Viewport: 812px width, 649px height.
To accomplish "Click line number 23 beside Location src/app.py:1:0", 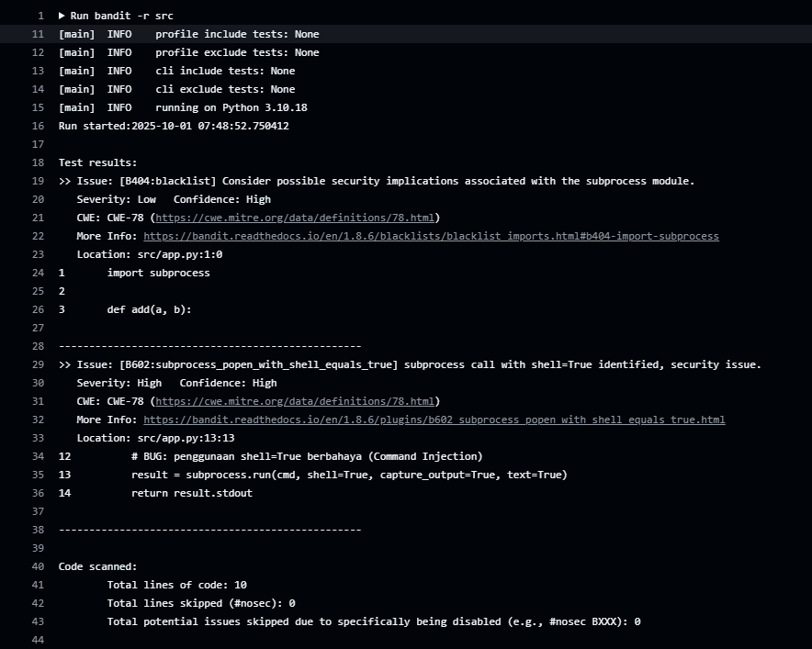I will pos(38,254).
